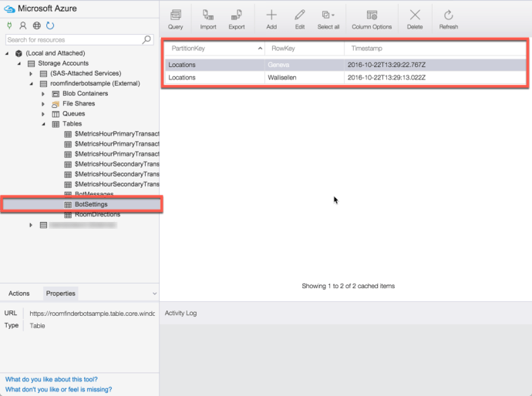Switch to the Actions tab

point(19,294)
